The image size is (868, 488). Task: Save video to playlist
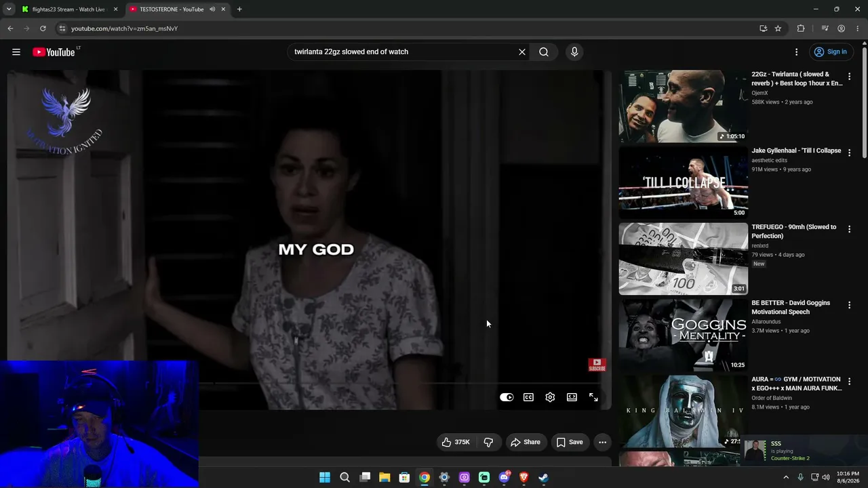570,442
